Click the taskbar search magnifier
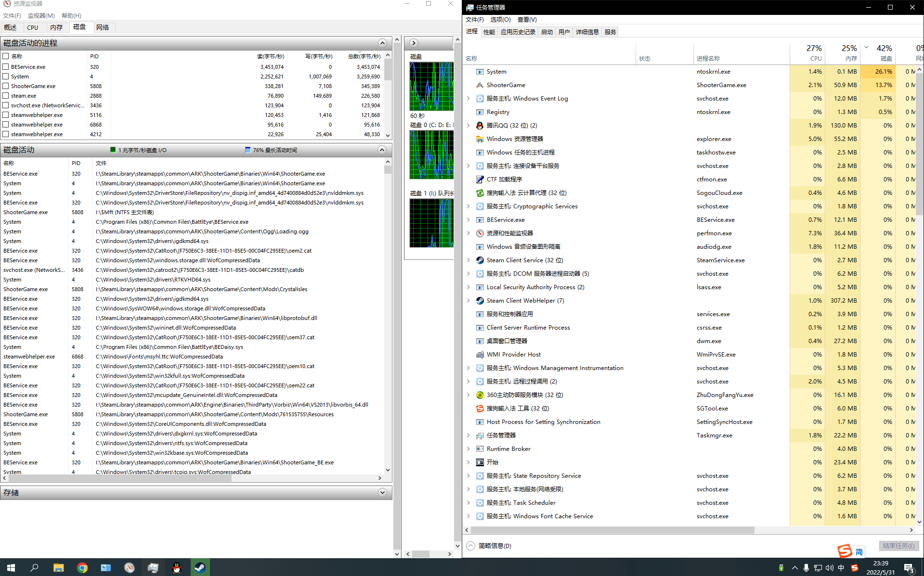This screenshot has height=576, width=924. click(x=34, y=568)
